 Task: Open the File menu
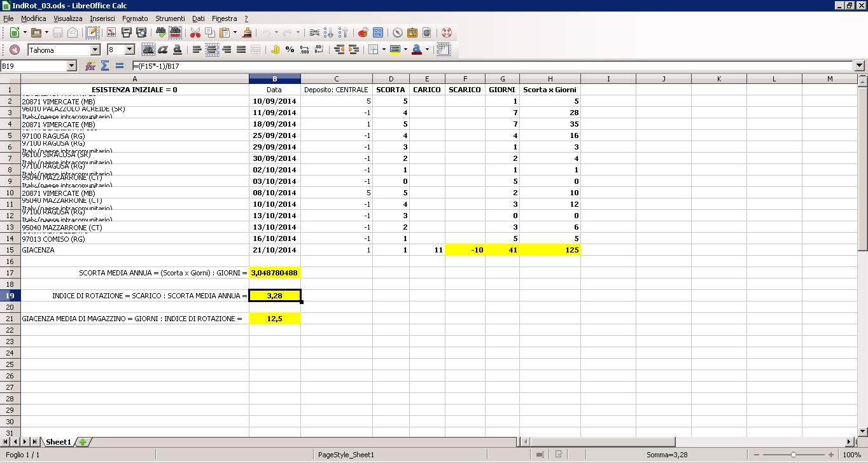coord(8,18)
